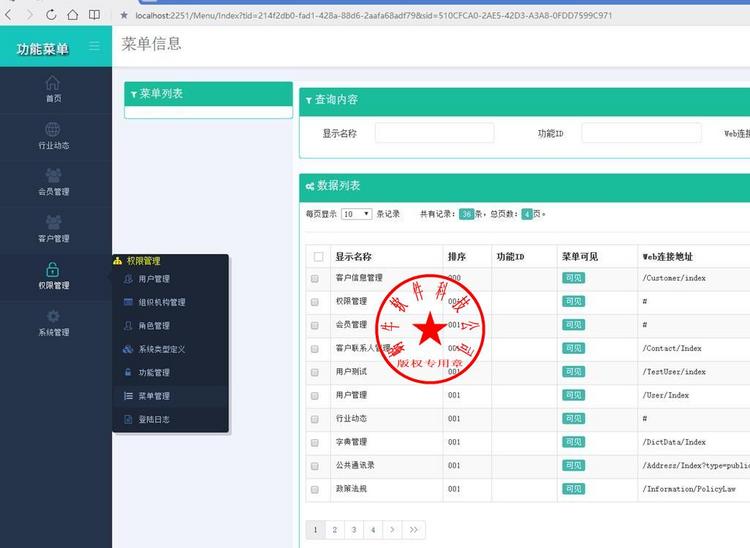Image resolution: width=750 pixels, height=548 pixels.
Task: Collapse the 查询内容 panel triangle
Action: pyautogui.click(x=309, y=100)
